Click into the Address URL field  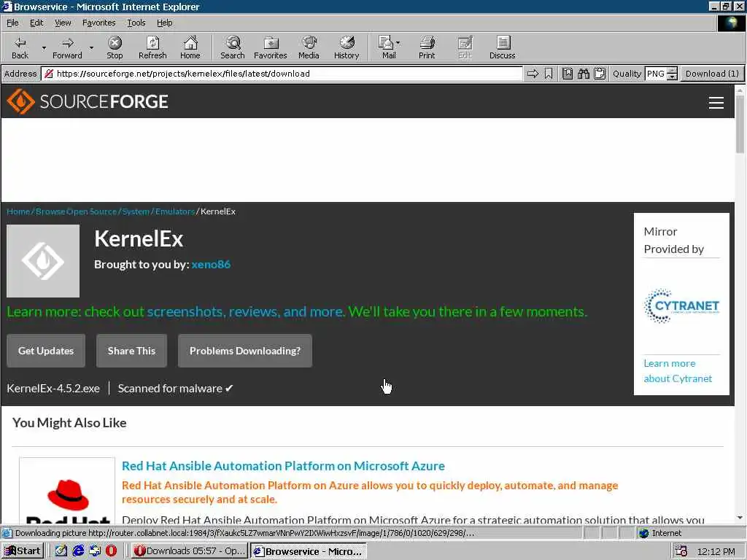point(282,74)
